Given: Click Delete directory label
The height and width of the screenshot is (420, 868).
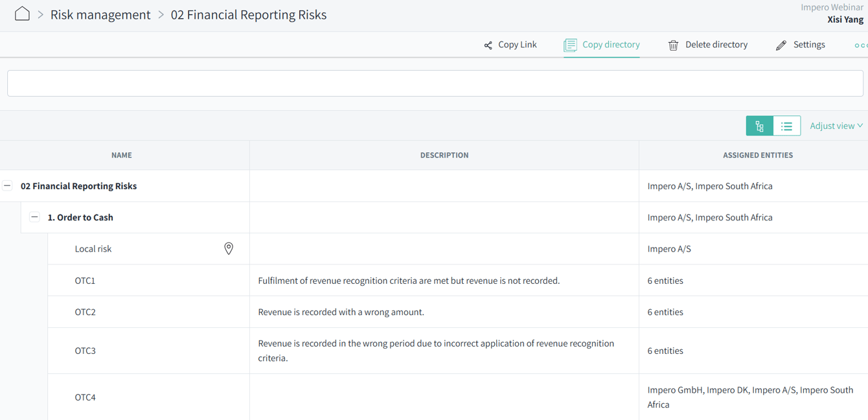Looking at the screenshot, I should click(716, 44).
